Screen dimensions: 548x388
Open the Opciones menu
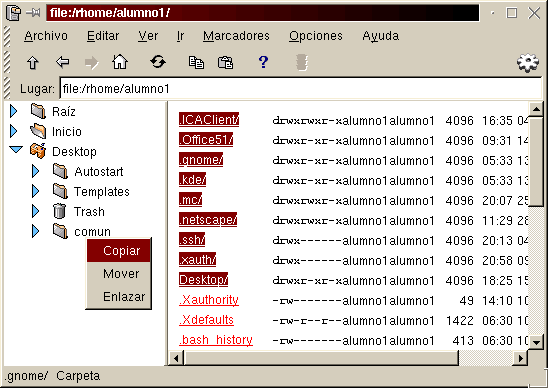316,36
